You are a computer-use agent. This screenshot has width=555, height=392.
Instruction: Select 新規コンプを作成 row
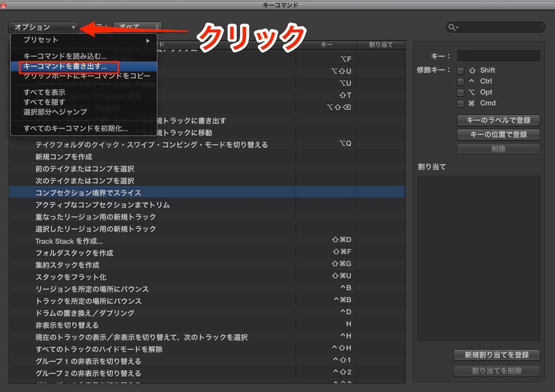(x=207, y=157)
